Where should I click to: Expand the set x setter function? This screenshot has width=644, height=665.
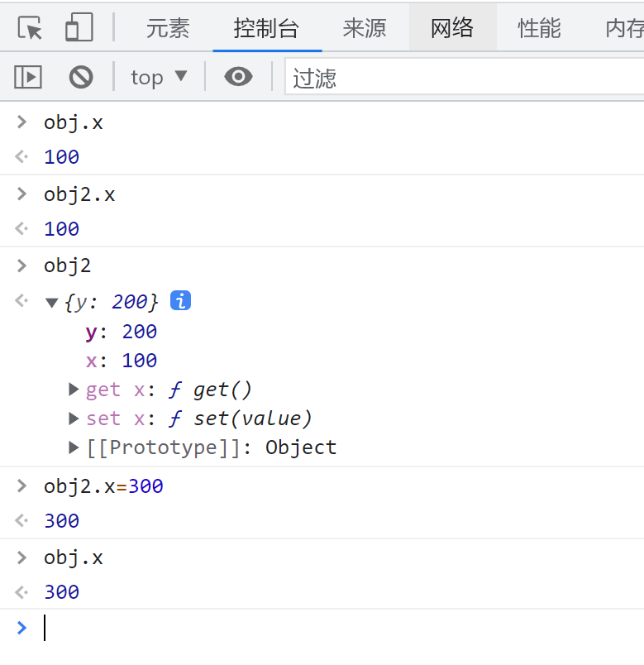click(x=74, y=419)
